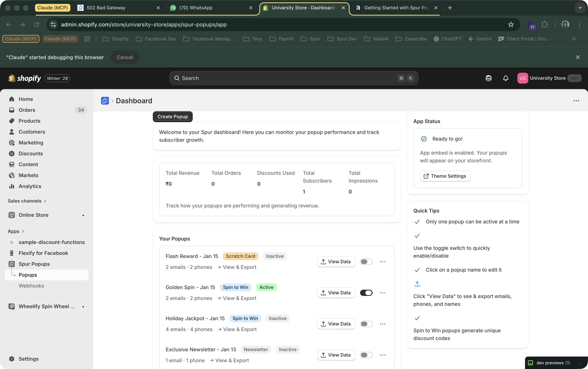This screenshot has width=588, height=369.
Task: Click the browser extensions puzzle icon
Action: tap(545, 24)
